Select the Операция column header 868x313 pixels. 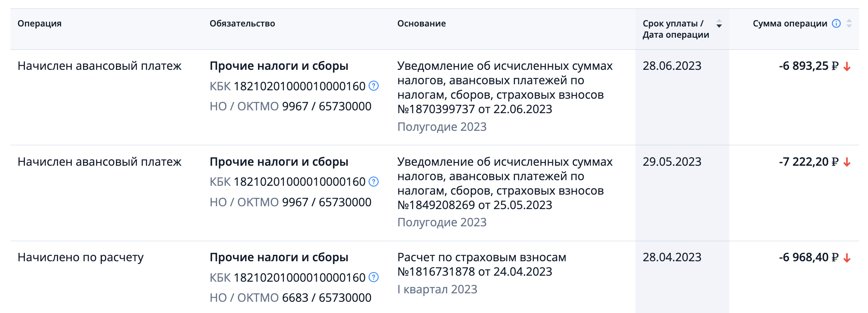[39, 24]
